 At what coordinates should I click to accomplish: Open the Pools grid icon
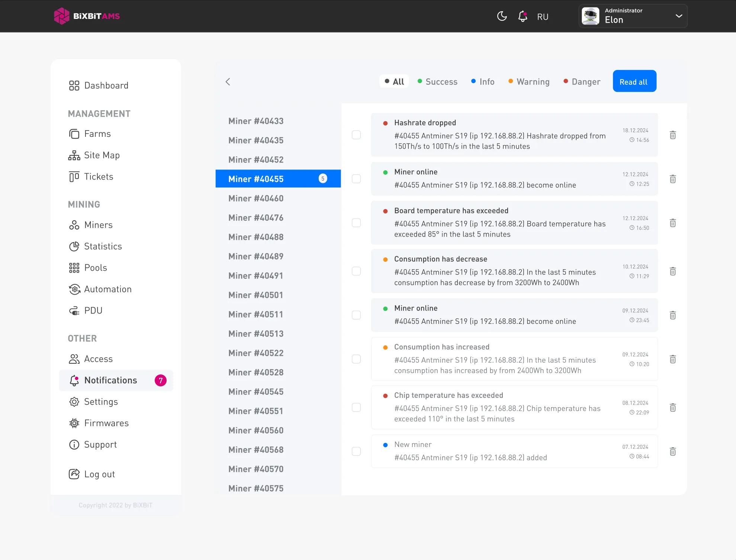point(74,268)
